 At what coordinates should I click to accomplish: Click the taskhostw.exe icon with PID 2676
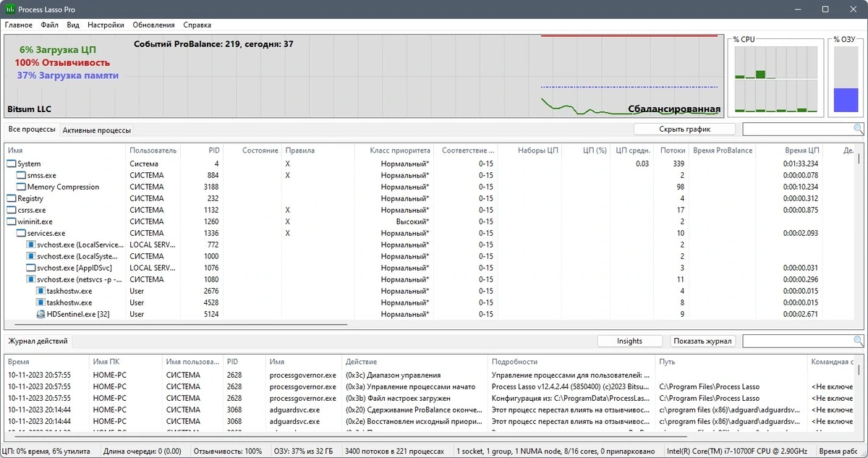(41, 292)
